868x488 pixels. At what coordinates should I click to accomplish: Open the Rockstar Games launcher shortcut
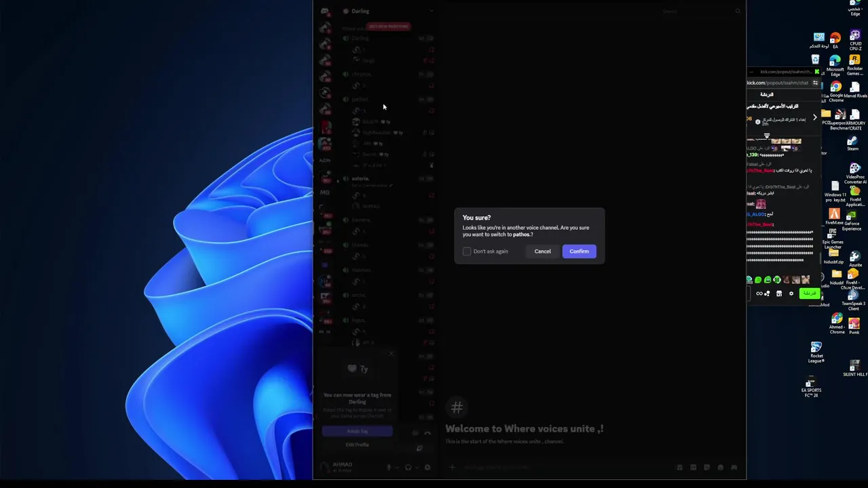click(x=855, y=65)
